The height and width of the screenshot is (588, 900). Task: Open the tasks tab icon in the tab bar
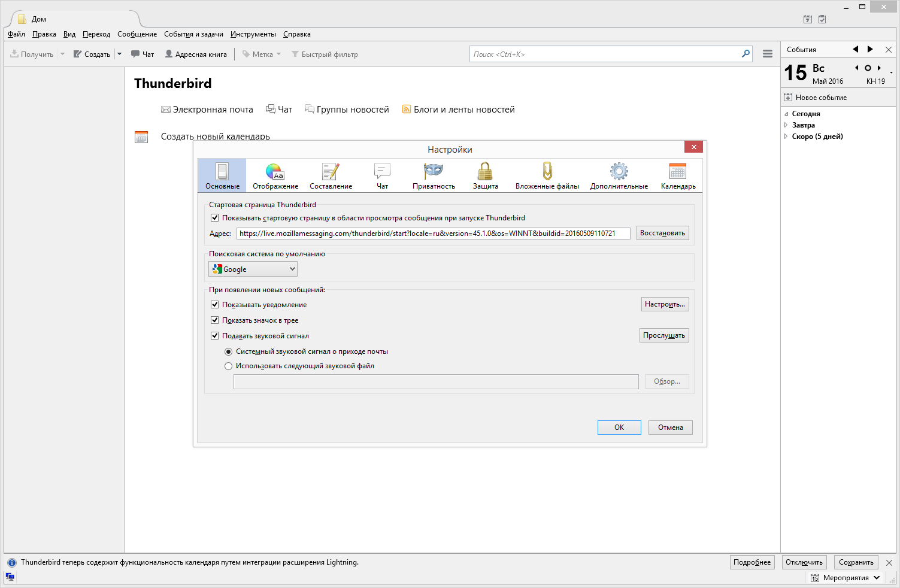pyautogui.click(x=822, y=19)
